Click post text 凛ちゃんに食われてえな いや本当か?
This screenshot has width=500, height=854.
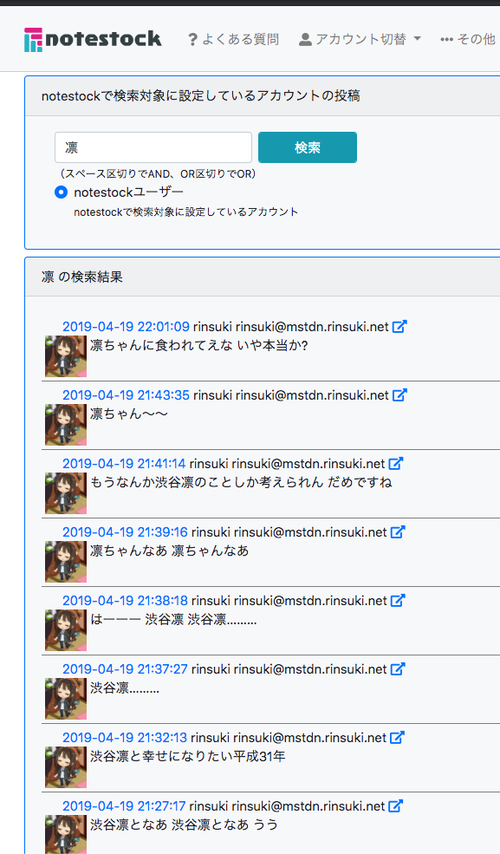point(199,345)
